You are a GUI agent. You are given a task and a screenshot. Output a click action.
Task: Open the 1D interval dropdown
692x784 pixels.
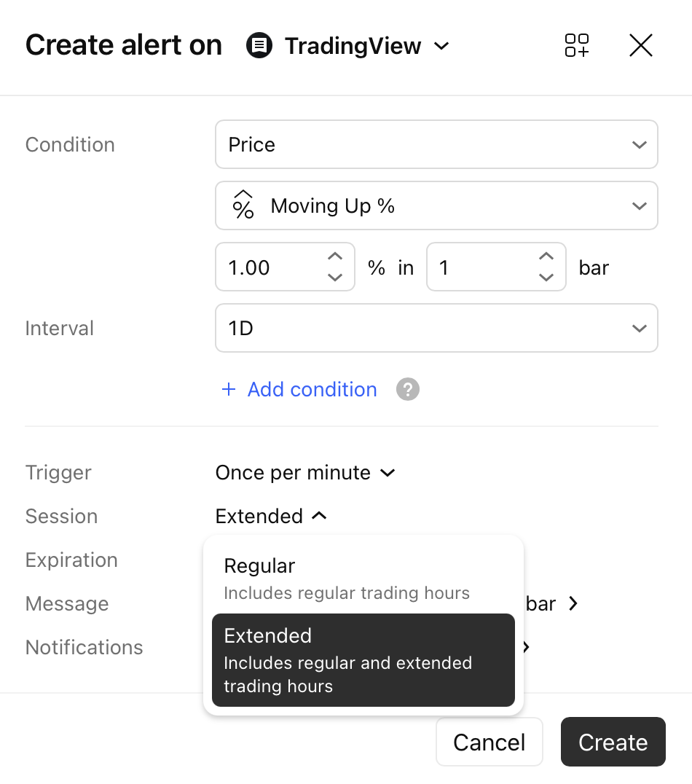tap(436, 328)
